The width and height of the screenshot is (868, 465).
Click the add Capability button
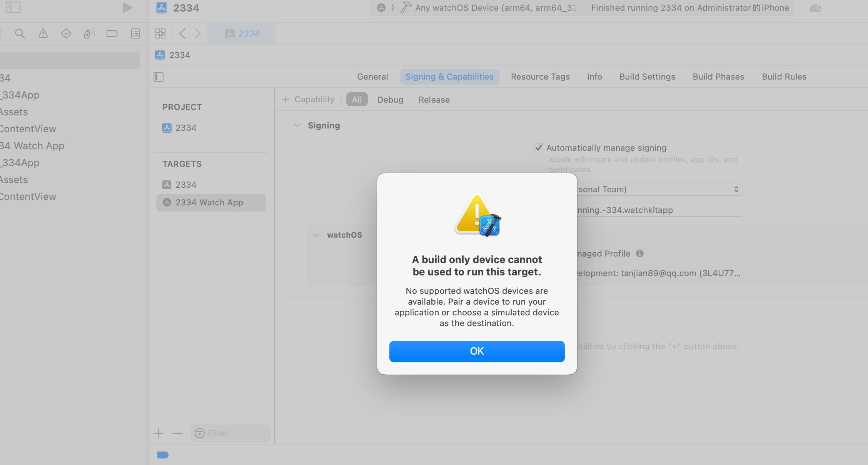[x=308, y=100]
